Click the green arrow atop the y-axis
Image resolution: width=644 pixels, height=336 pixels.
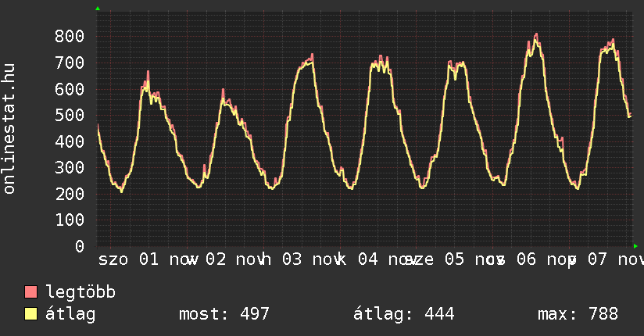(98, 9)
